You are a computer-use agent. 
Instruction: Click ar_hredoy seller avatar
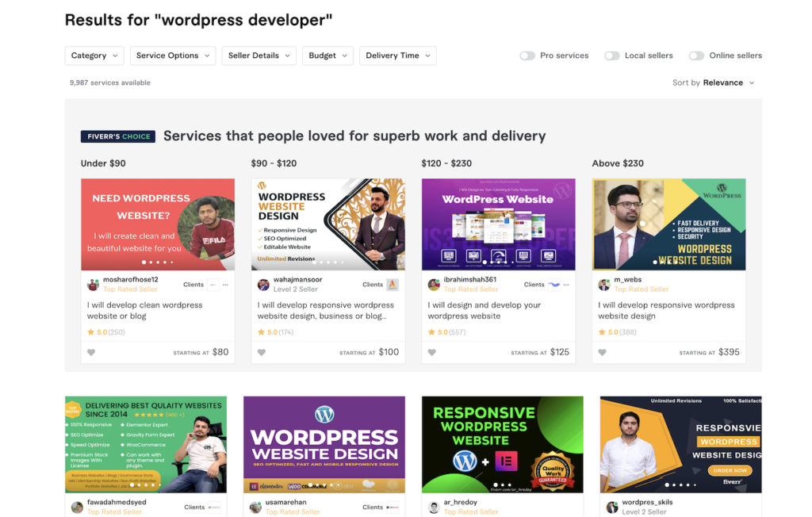pyautogui.click(x=434, y=507)
